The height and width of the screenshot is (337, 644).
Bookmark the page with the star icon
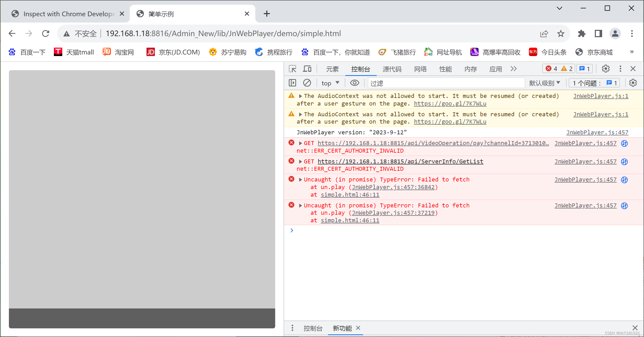coord(561,34)
